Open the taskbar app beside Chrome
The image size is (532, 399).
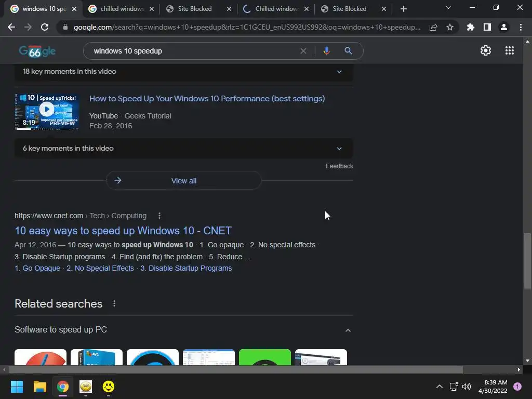coord(86,387)
